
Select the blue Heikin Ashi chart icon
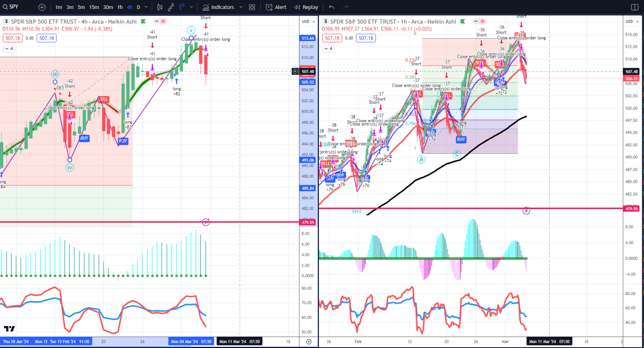182,7
